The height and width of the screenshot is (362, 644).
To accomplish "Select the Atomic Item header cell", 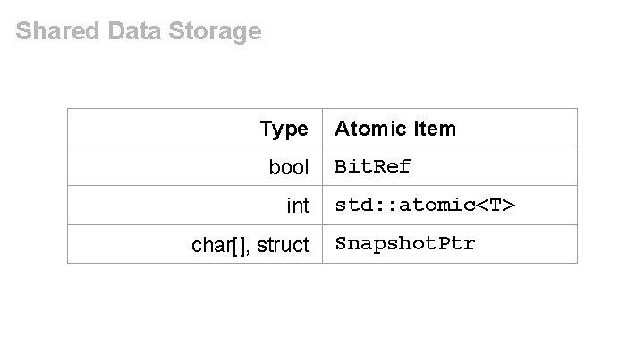I will [x=395, y=129].
